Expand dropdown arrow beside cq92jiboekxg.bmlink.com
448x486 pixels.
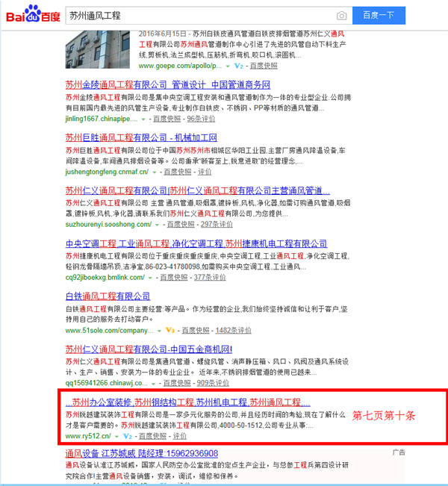(150, 278)
